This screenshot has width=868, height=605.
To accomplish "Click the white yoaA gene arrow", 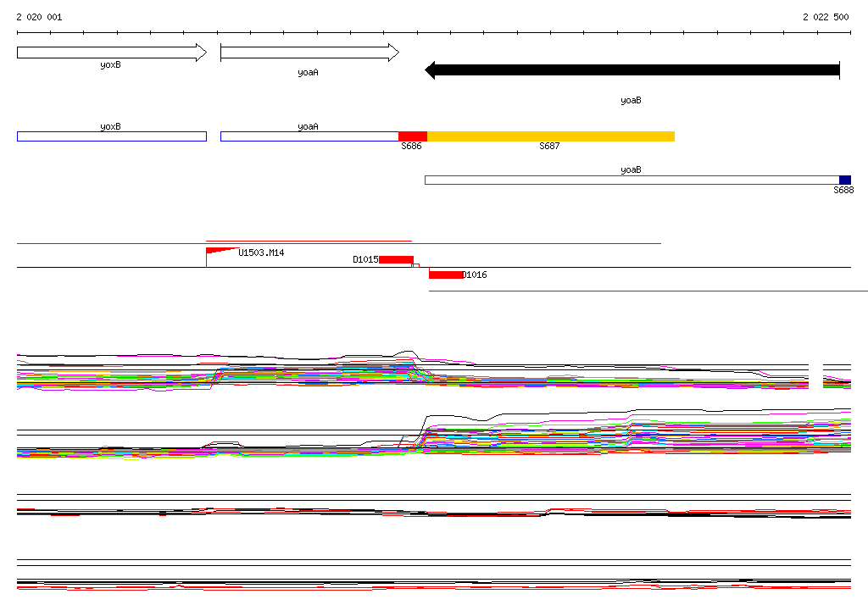I will tap(309, 53).
